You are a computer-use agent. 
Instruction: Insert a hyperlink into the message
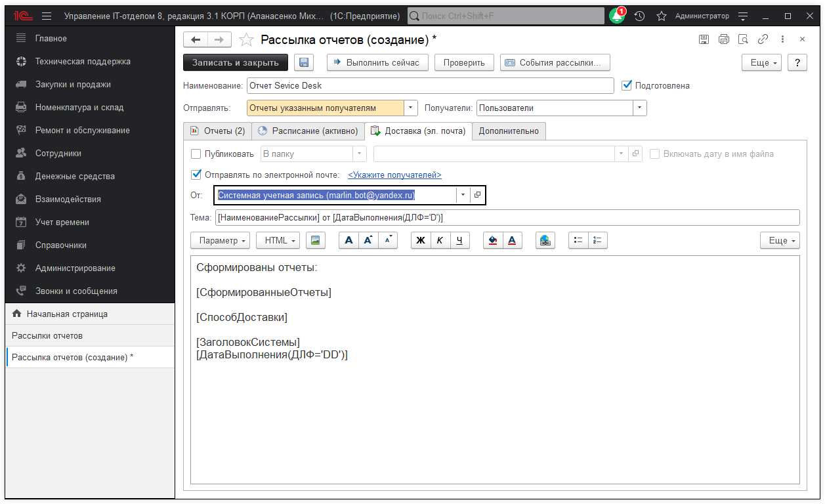pyautogui.click(x=544, y=241)
